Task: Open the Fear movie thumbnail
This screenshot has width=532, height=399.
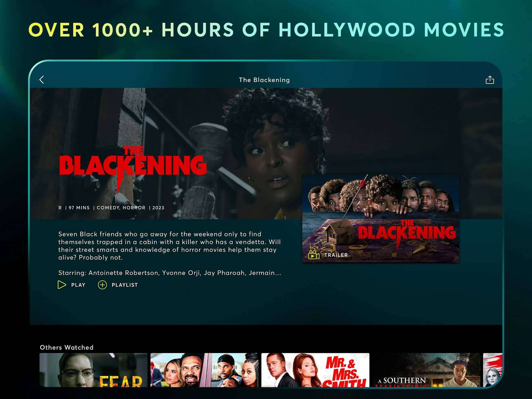Action: (93, 370)
